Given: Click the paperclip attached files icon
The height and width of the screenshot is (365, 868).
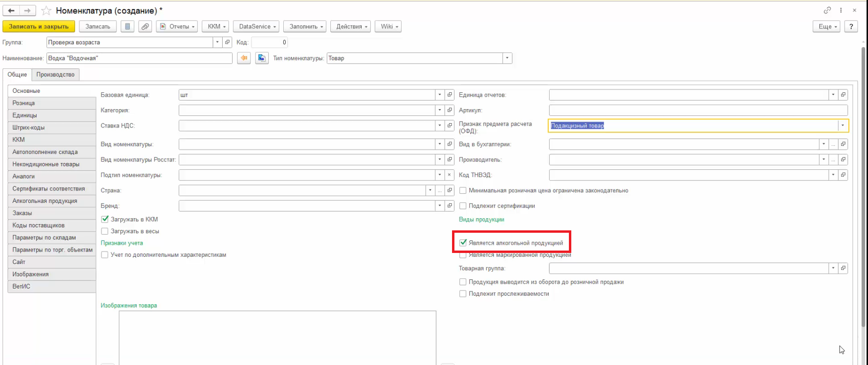Looking at the screenshot, I should 145,26.
